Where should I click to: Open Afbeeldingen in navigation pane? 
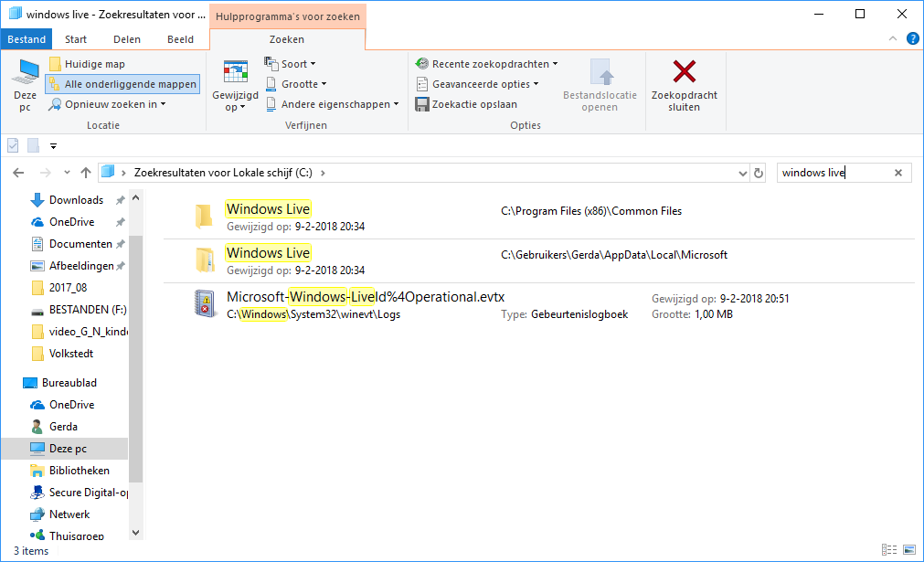pos(81,266)
